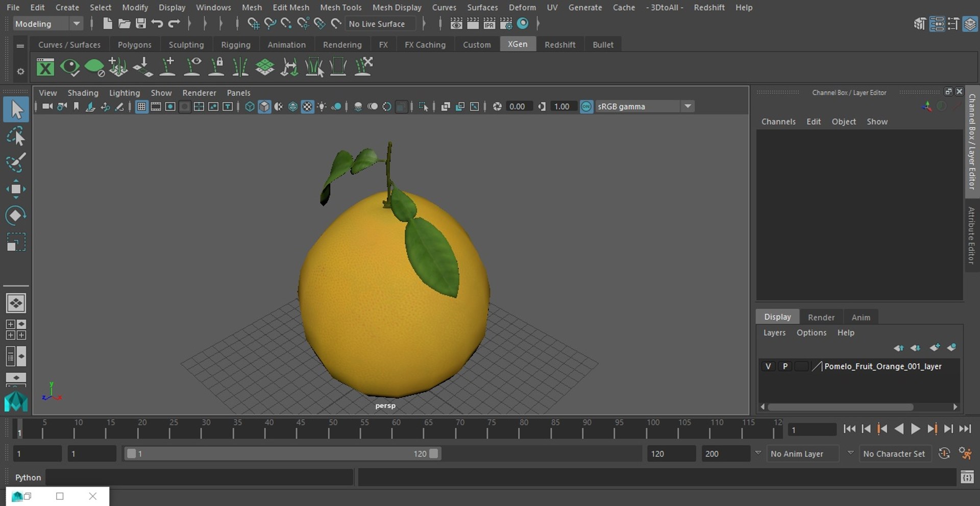
Task: Click the XGen remove guides X icon
Action: coord(363,67)
